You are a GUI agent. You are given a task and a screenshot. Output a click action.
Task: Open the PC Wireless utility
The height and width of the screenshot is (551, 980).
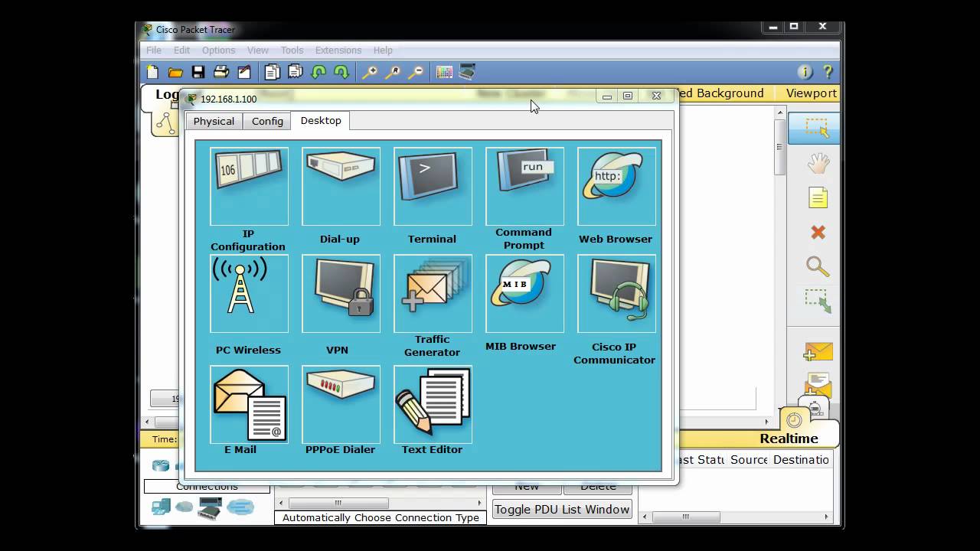pyautogui.click(x=249, y=294)
